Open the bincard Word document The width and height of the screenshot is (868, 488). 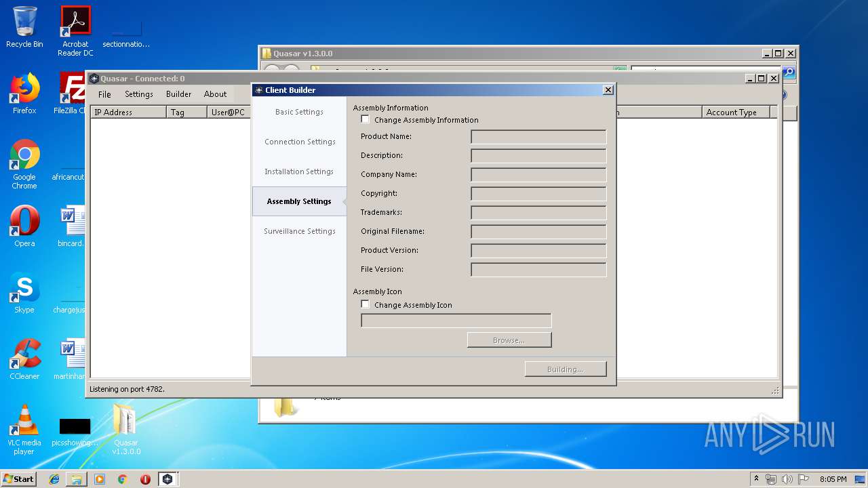coord(72,226)
